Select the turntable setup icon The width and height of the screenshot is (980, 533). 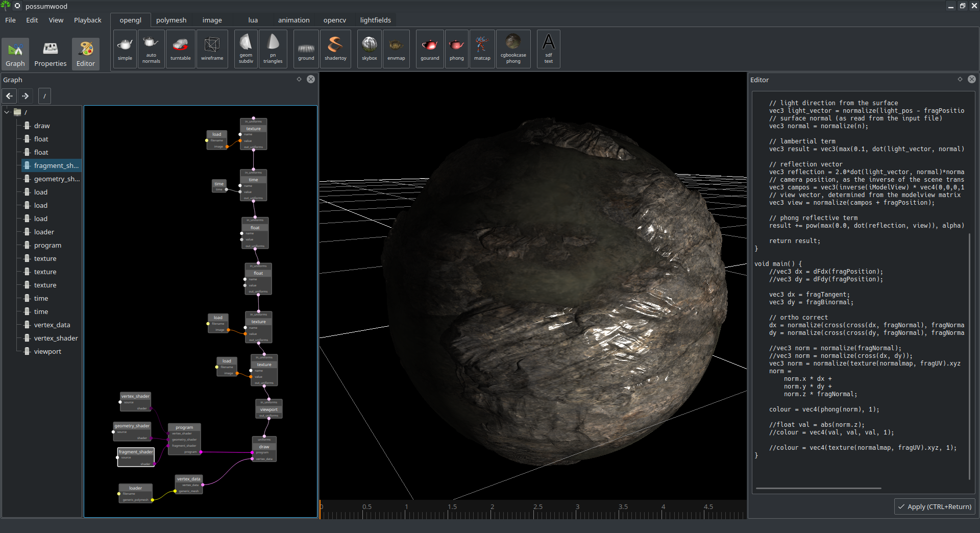pos(180,49)
